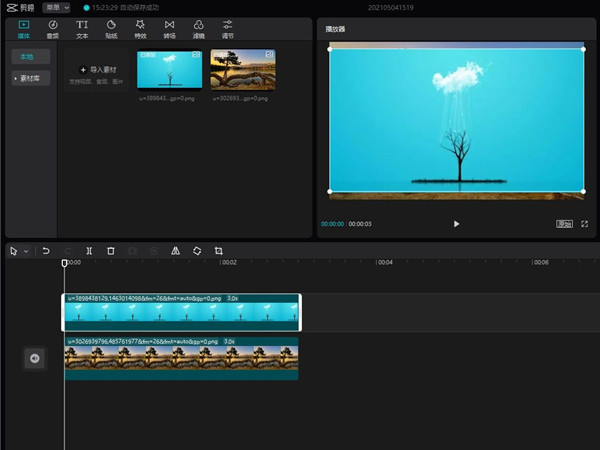Open the 贴纸 stickers panel icon
This screenshot has height=450, width=600.
(x=111, y=27)
